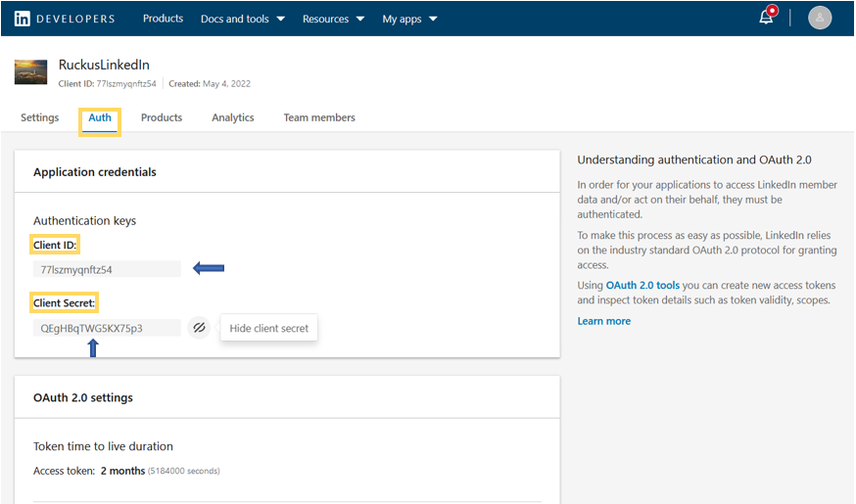Click the OAuth 2.0 settings heading
This screenshot has height=504, width=856.
coord(83,397)
